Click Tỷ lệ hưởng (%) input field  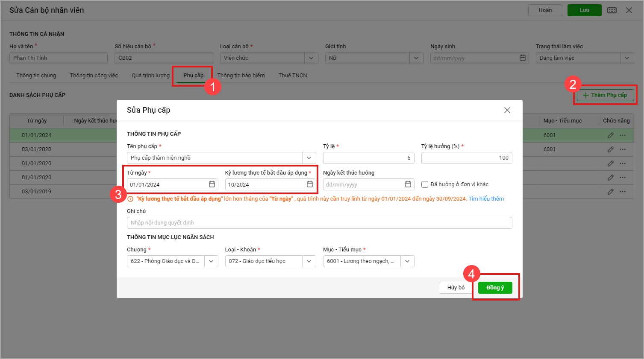point(467,158)
